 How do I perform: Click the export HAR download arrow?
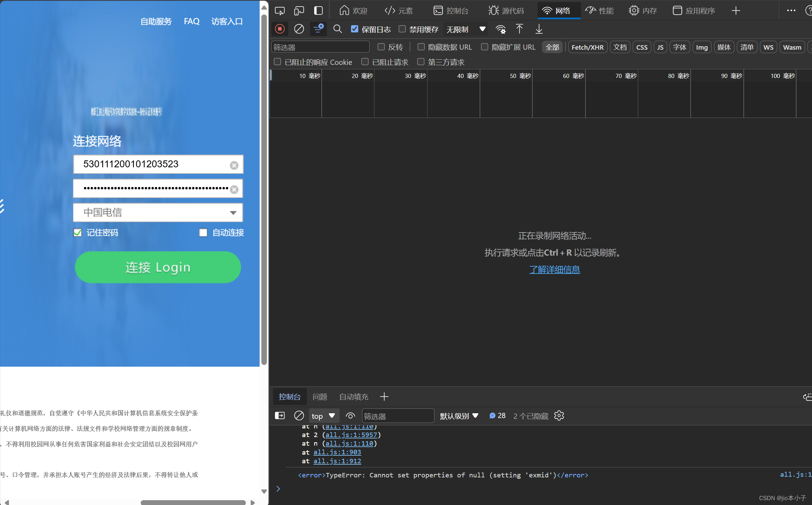539,29
